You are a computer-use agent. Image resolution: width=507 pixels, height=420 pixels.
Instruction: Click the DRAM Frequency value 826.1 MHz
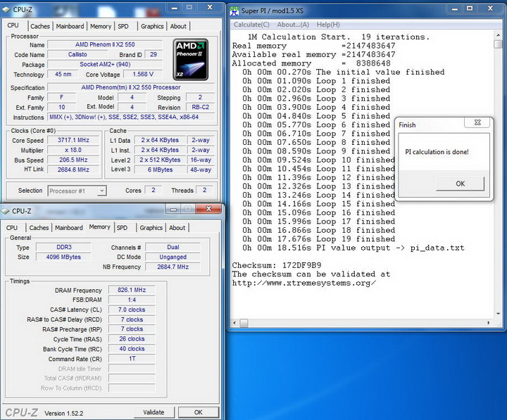(132, 290)
